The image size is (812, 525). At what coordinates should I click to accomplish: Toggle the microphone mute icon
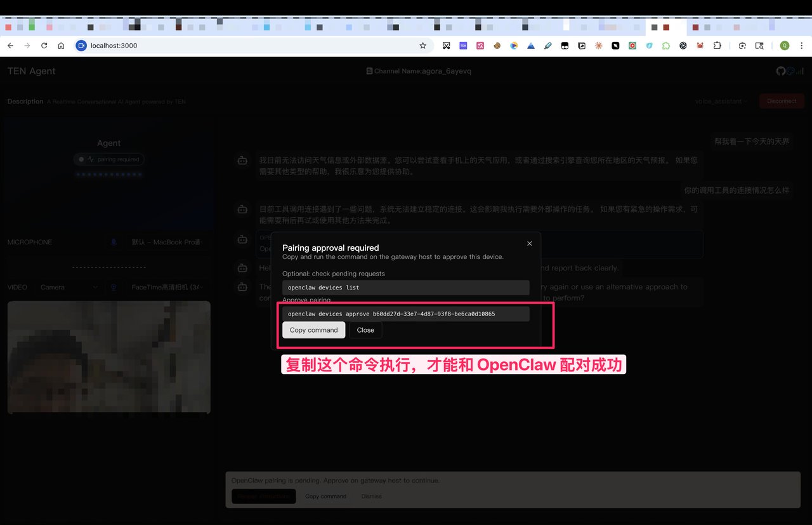[x=114, y=242]
